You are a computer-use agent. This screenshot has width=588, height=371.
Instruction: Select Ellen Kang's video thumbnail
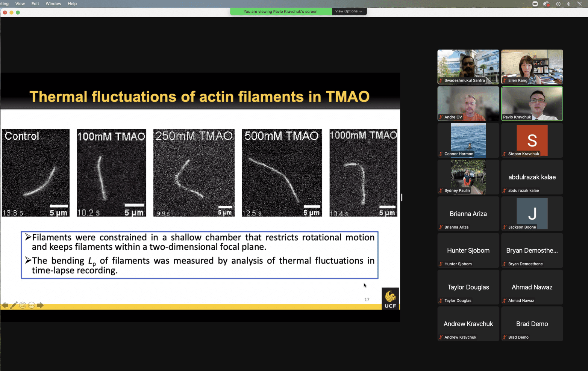pyautogui.click(x=532, y=66)
